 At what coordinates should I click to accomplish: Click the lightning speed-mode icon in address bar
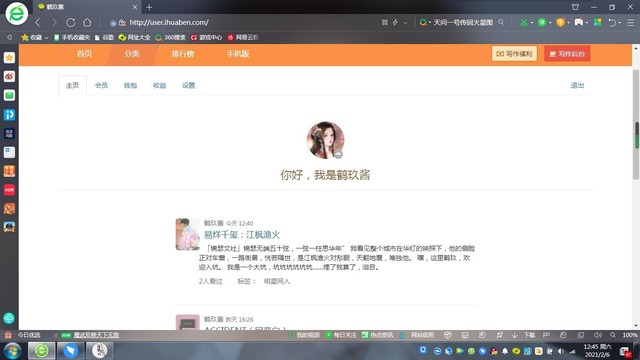(x=395, y=22)
